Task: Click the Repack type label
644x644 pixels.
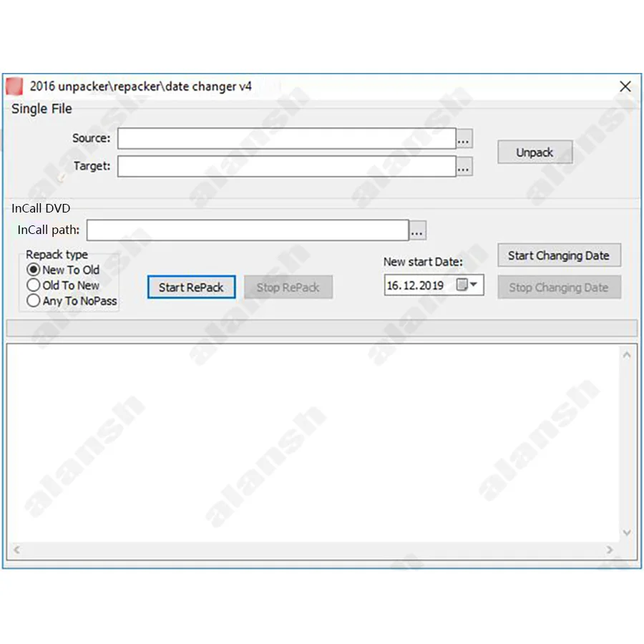Action: [x=57, y=255]
